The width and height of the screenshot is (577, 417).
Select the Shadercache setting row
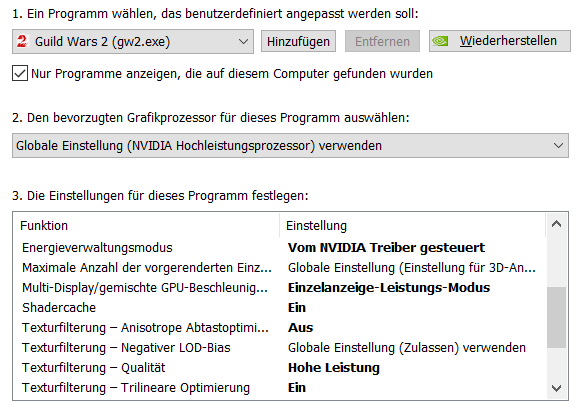280,308
